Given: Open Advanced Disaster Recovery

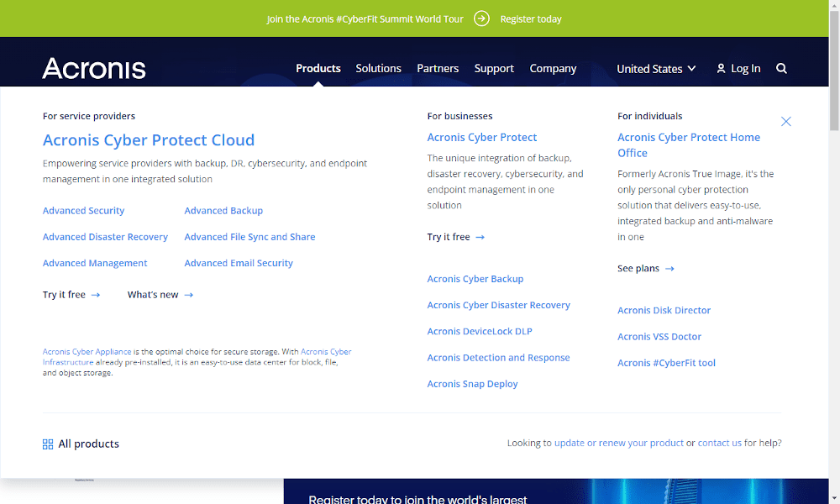Looking at the screenshot, I should (105, 237).
